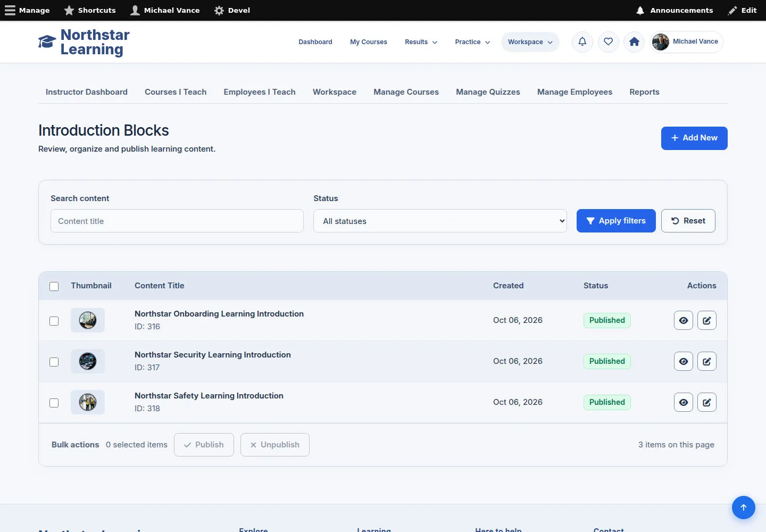The image size is (766, 532).
Task: Switch to the Manage Quizzes tab
Action: (488, 92)
